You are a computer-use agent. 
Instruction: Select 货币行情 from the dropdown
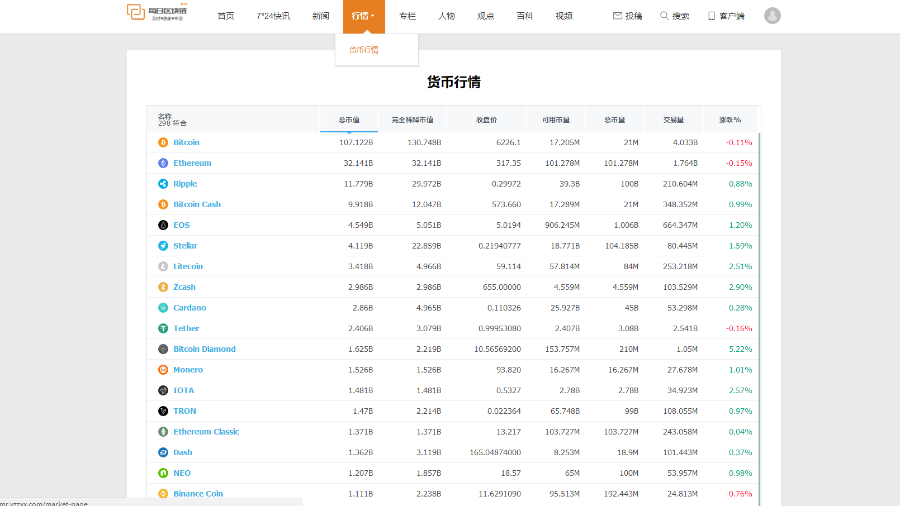[364, 49]
